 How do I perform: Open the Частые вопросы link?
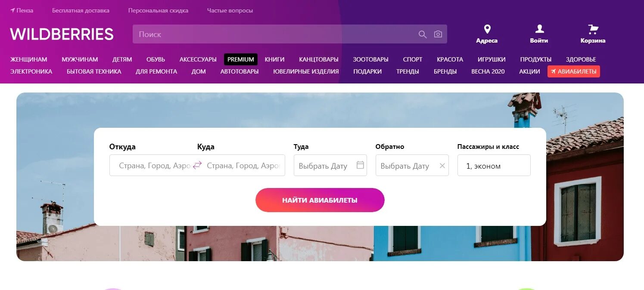tap(230, 10)
